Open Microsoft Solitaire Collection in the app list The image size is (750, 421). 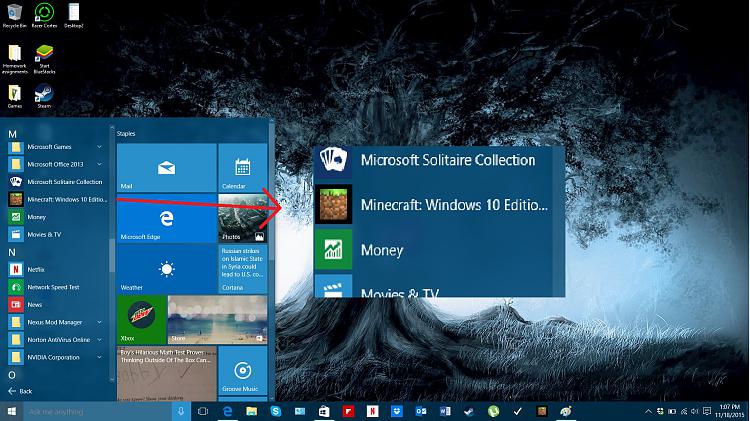[x=56, y=182]
